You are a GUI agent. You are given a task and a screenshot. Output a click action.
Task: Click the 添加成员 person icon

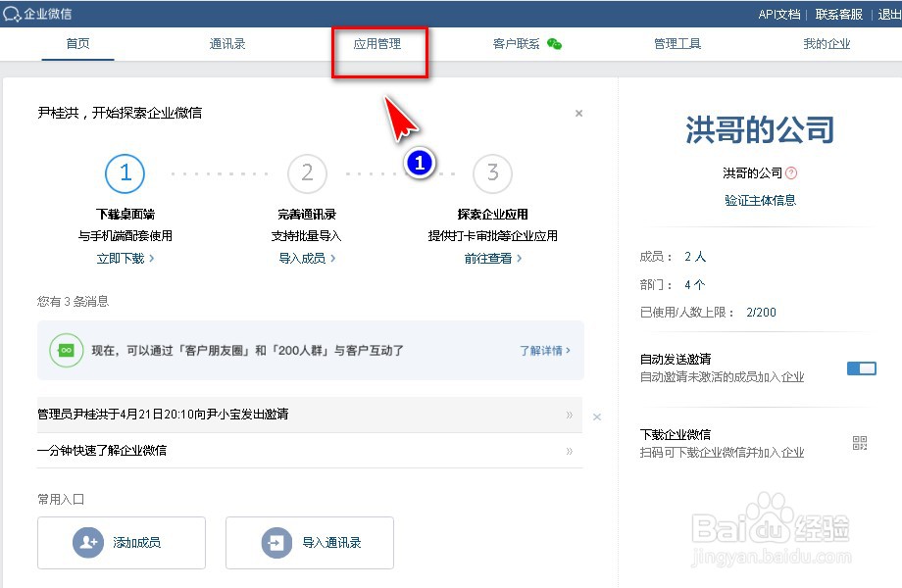(x=88, y=543)
